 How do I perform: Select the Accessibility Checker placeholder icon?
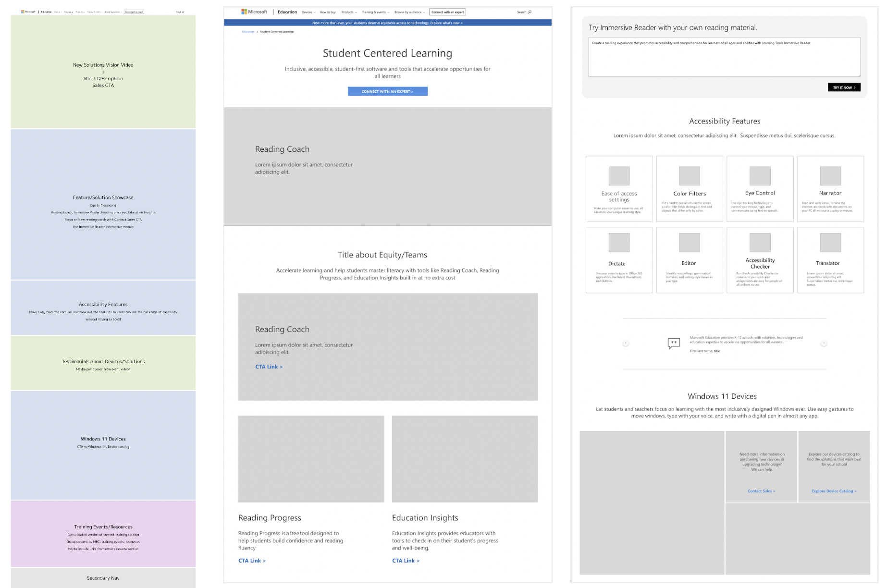(760, 243)
